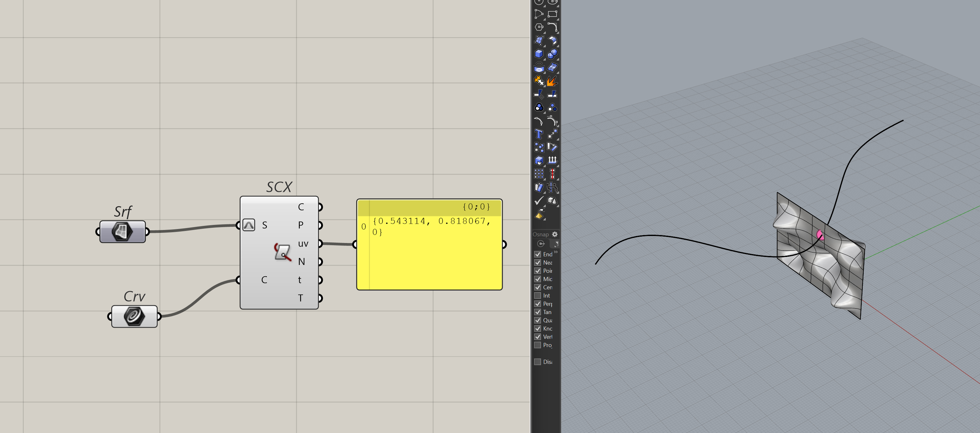Screen dimensions: 980x433
Task: Click the Explode orange burst icon
Action: point(552,81)
